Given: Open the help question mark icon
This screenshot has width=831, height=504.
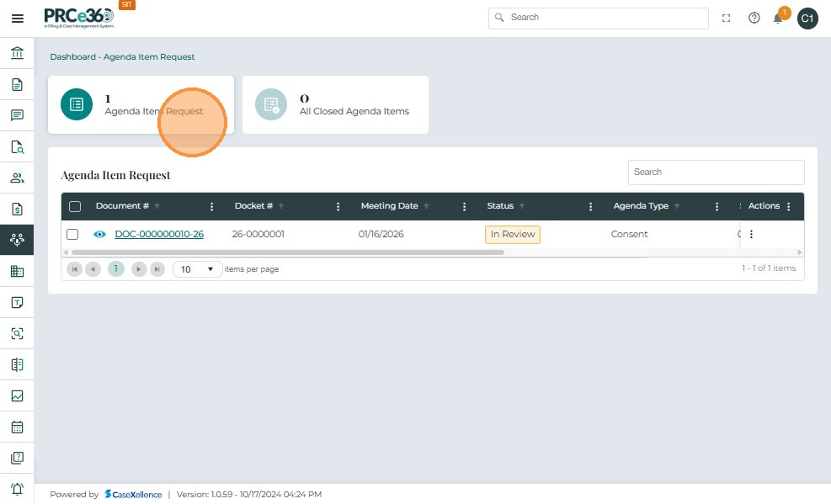Looking at the screenshot, I should (x=754, y=18).
